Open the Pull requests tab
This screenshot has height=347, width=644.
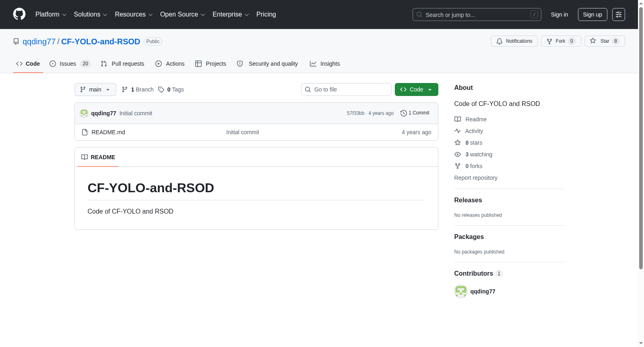(x=122, y=64)
